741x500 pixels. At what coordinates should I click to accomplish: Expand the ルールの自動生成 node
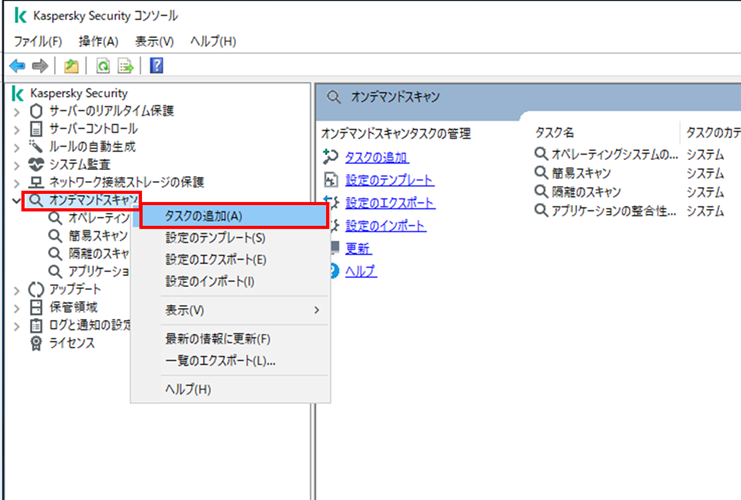click(17, 148)
